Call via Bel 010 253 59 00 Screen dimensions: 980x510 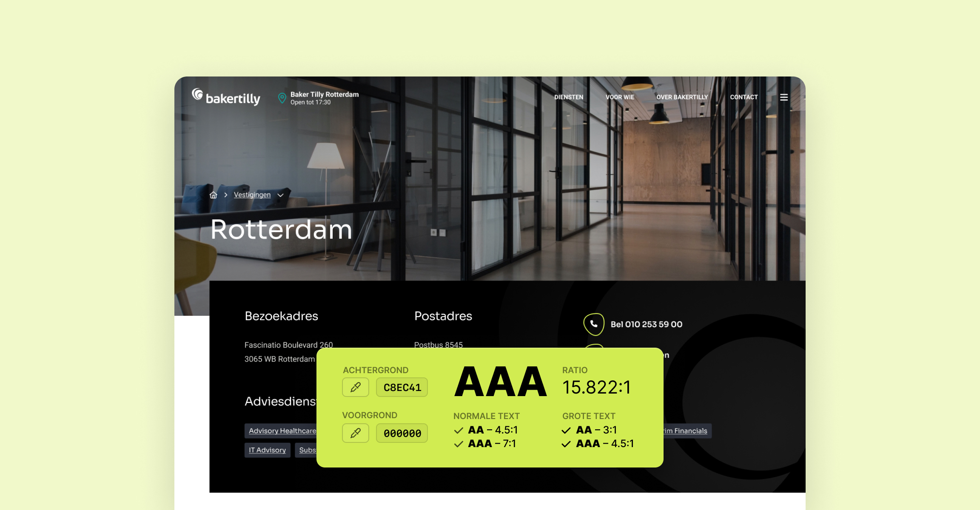[647, 324]
